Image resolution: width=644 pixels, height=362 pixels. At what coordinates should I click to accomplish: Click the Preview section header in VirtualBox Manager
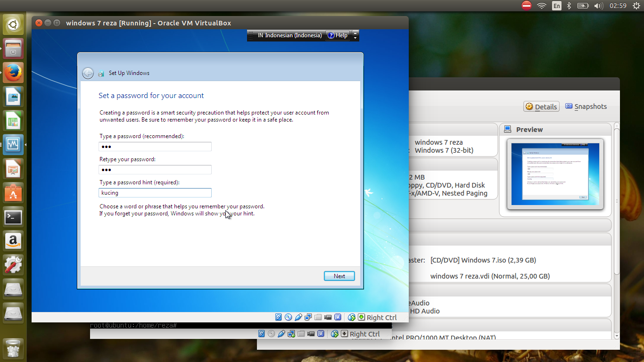coord(555,130)
